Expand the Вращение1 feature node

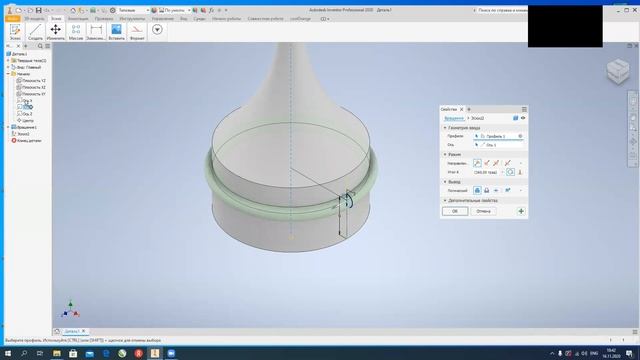click(8, 127)
